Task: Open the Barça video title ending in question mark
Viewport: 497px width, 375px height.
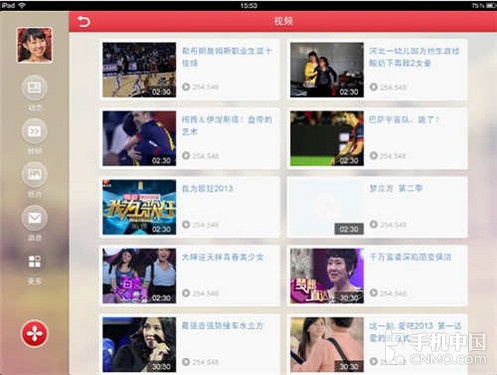Action: tap(404, 119)
